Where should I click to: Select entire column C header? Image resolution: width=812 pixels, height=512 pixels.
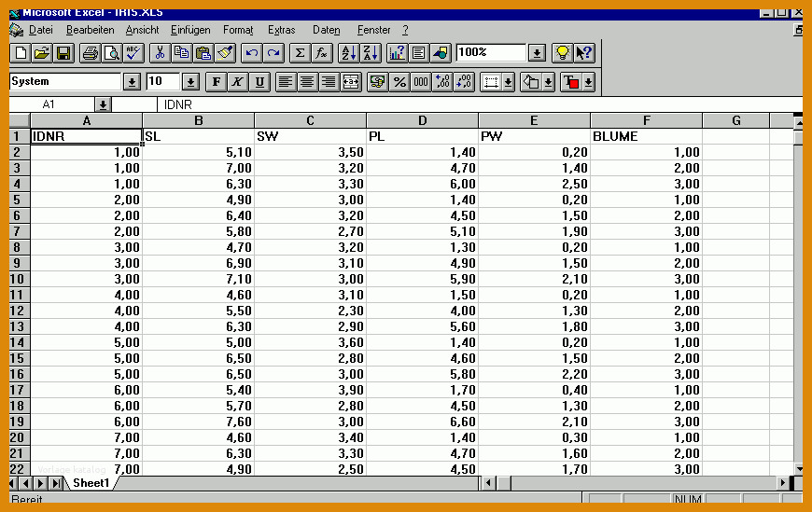pos(310,120)
